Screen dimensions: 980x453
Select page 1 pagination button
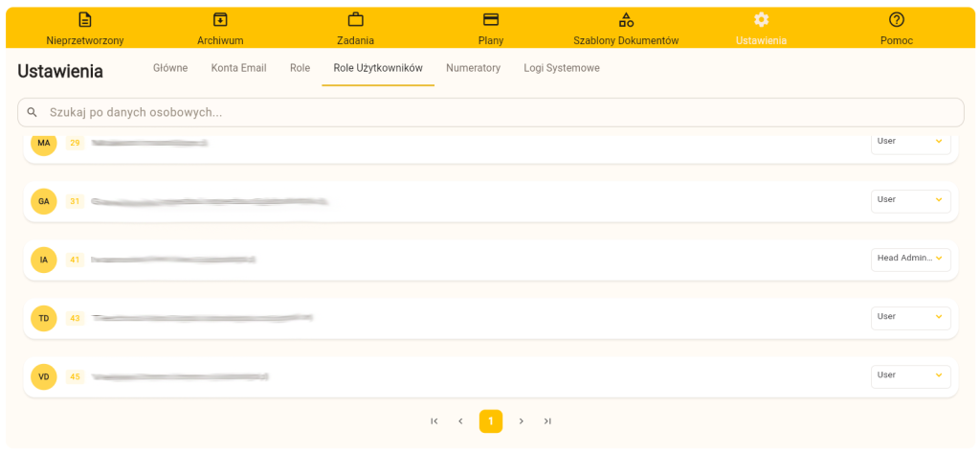coord(491,421)
